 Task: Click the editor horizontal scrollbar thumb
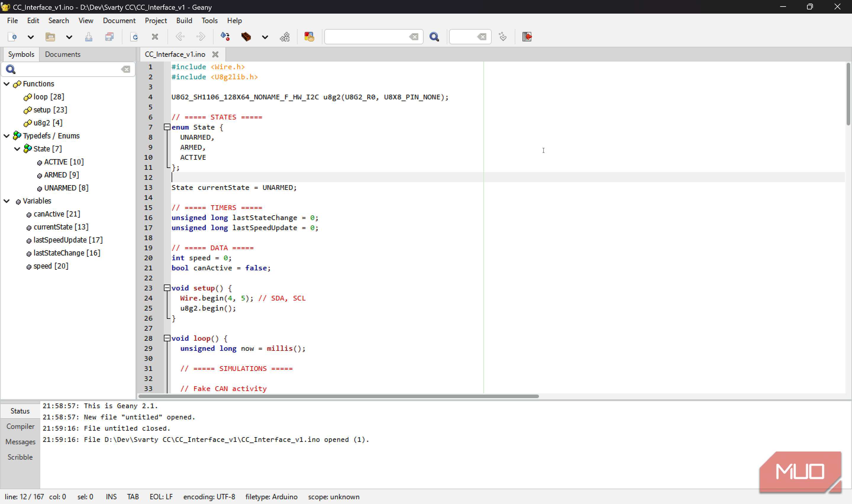(338, 396)
